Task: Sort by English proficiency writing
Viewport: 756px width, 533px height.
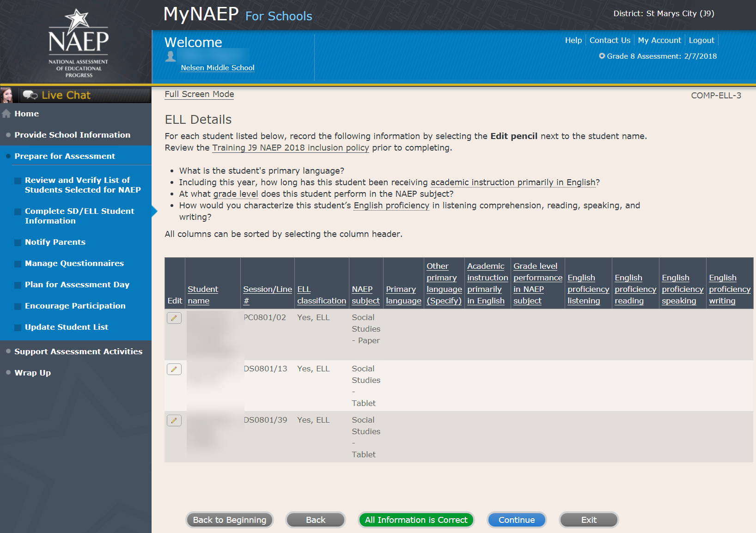Action: tap(730, 289)
